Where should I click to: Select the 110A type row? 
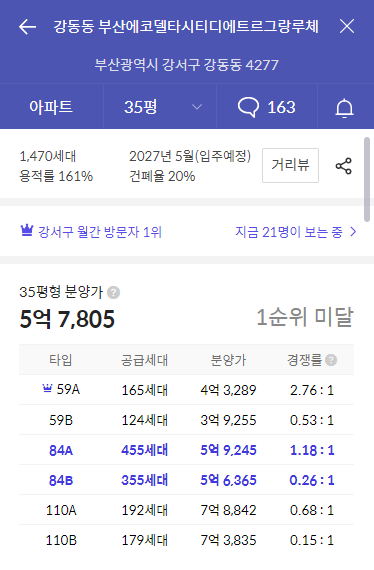click(186, 510)
